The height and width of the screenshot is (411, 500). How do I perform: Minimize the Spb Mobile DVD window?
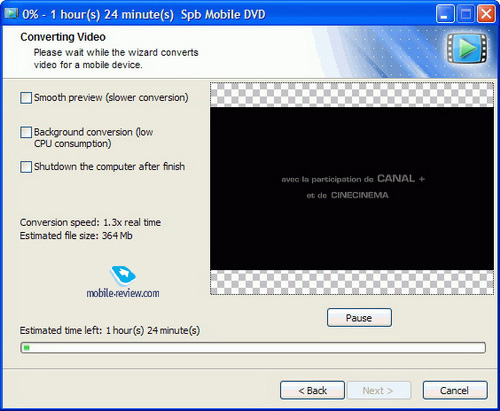pos(445,14)
